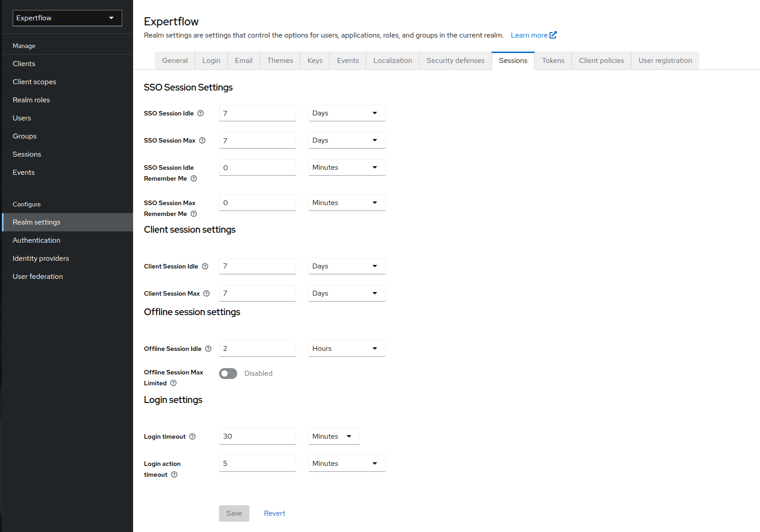Click the Offline Session Idle help icon

(x=209, y=349)
